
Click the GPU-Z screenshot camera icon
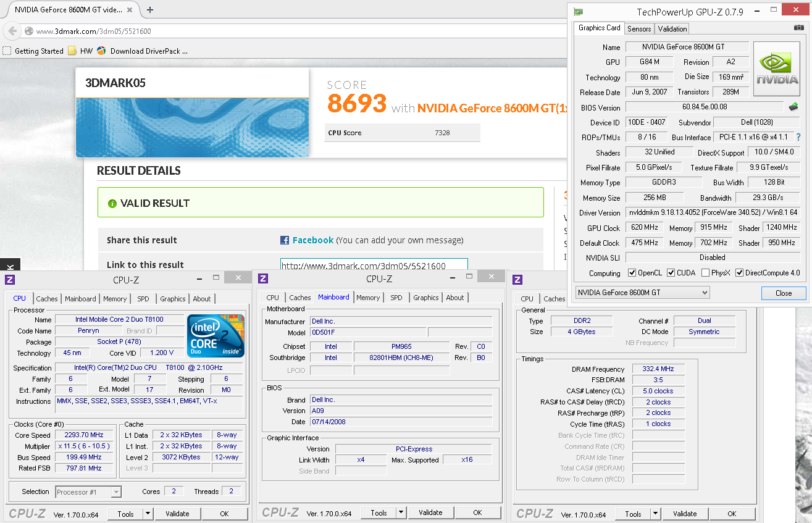pyautogui.click(x=798, y=28)
